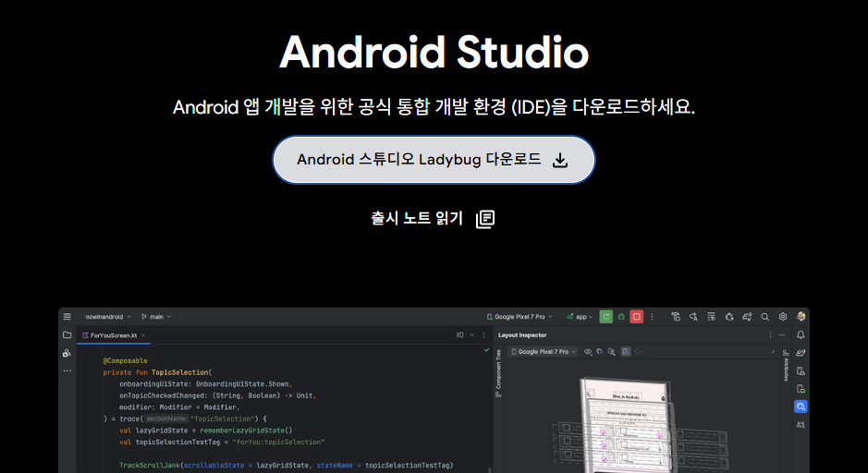Open the run toolbar more actions menu
The image size is (868, 473).
(x=652, y=317)
